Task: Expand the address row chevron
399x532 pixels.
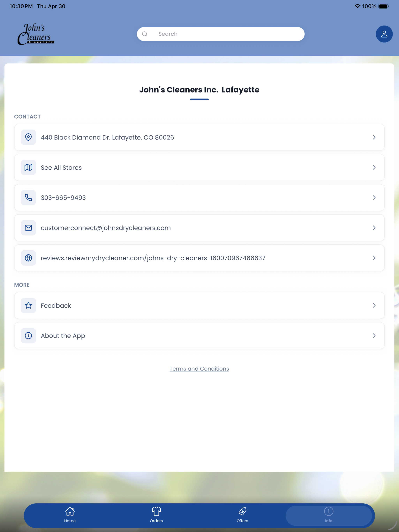Action: (374, 137)
